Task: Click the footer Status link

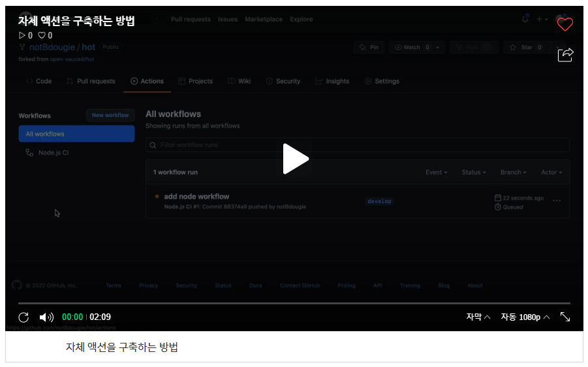Action: tap(223, 285)
